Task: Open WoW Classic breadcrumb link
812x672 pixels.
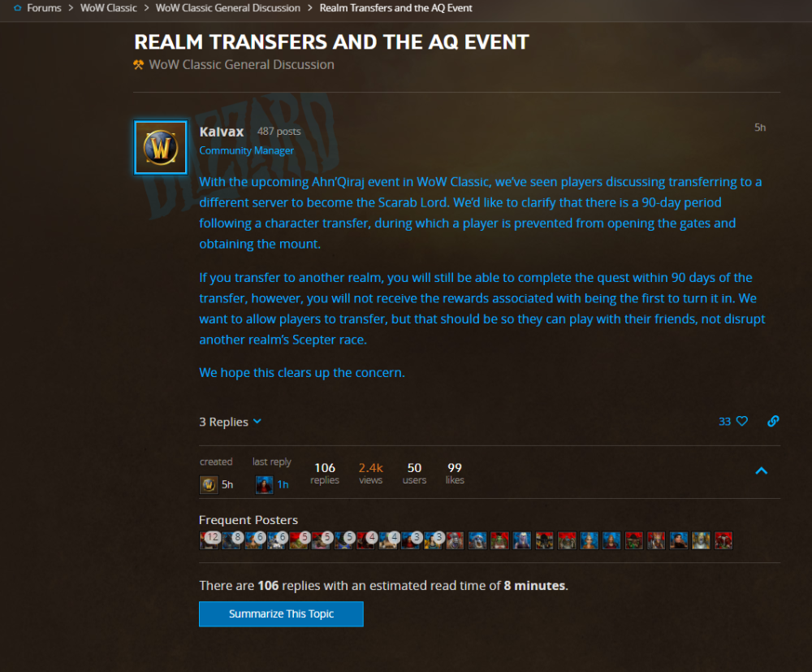Action: pyautogui.click(x=108, y=8)
